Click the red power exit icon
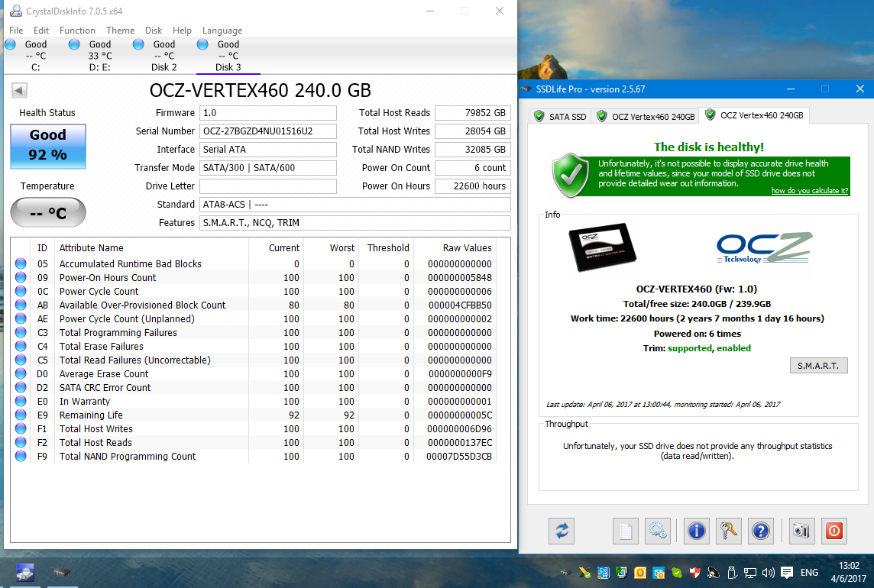Viewport: 874px width, 588px height. point(834,531)
